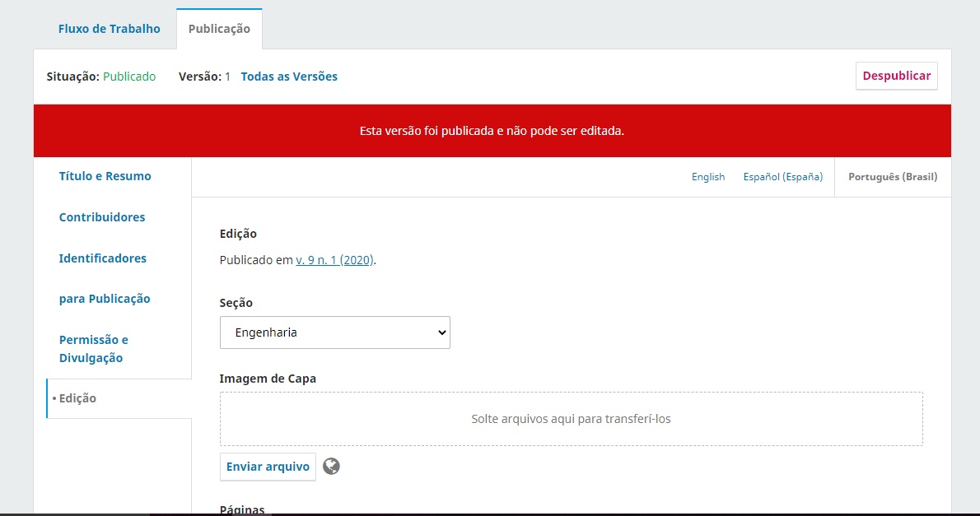Choose the Português (Brasil) language tab
980x516 pixels.
893,177
